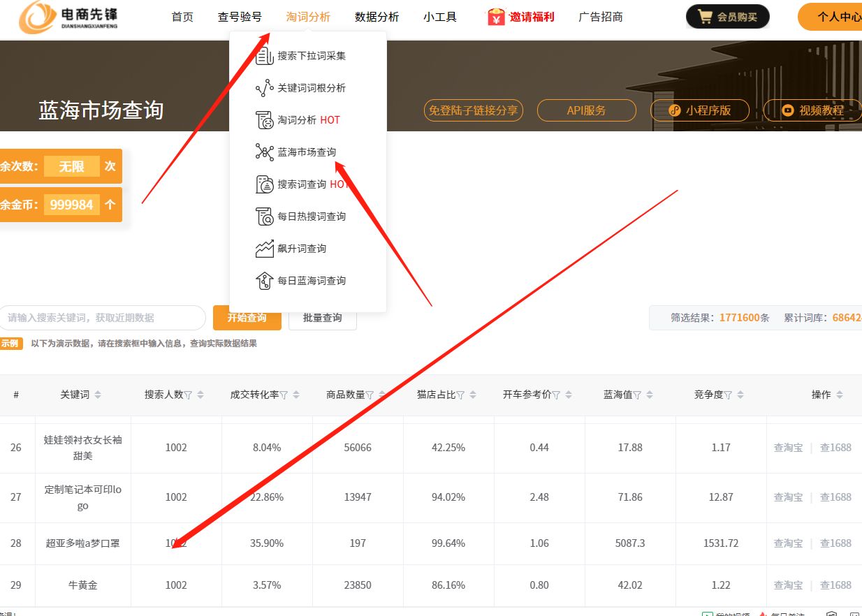Click the filter icon beside 商品数量

pos(370,395)
